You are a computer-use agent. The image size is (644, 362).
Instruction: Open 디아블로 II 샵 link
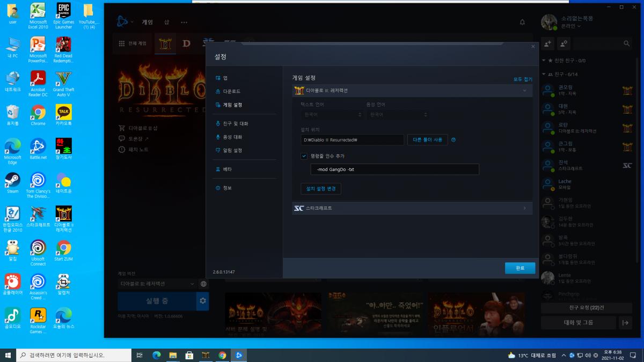pyautogui.click(x=138, y=128)
